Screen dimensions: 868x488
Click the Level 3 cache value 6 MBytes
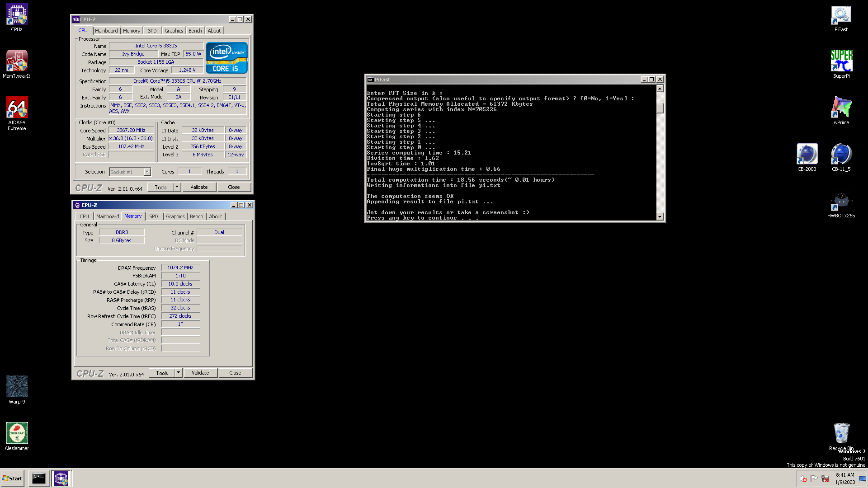pos(203,155)
